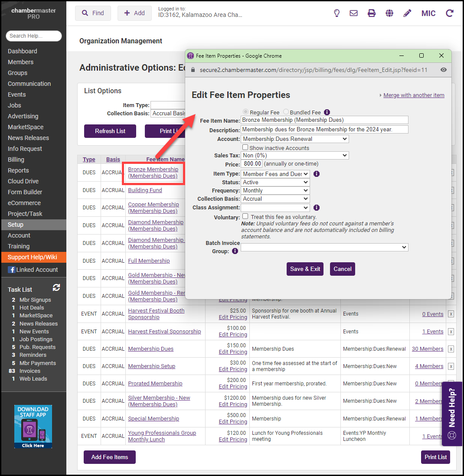Check the Treat this fee as voluntary box
Viewport: 464px width, 476px height.
pos(245,216)
